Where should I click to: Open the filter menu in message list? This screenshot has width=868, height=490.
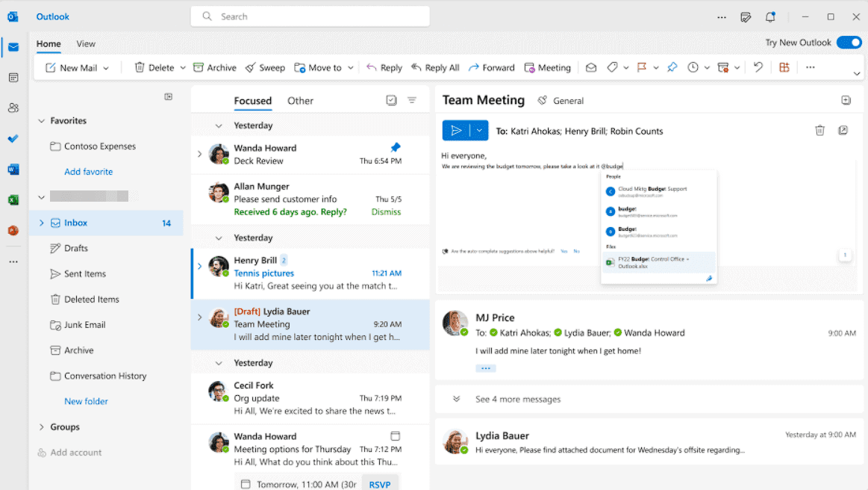click(x=412, y=100)
